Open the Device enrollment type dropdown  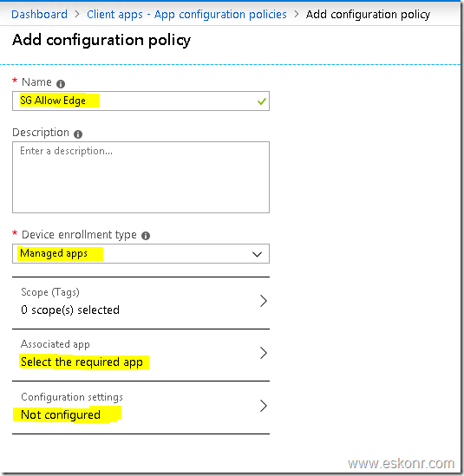click(141, 253)
